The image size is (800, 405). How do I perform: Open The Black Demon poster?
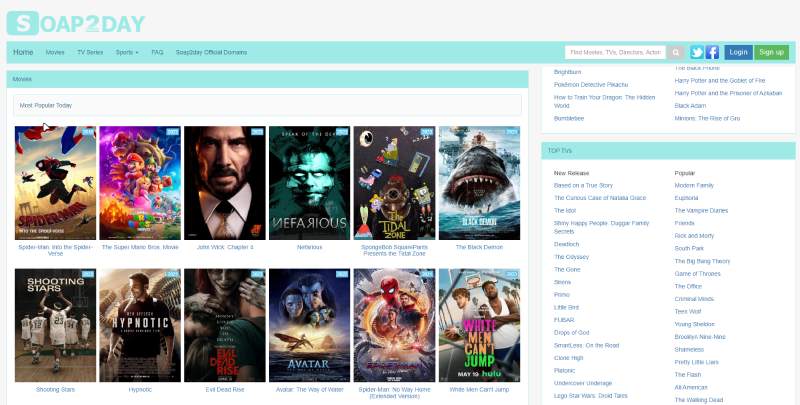click(479, 183)
